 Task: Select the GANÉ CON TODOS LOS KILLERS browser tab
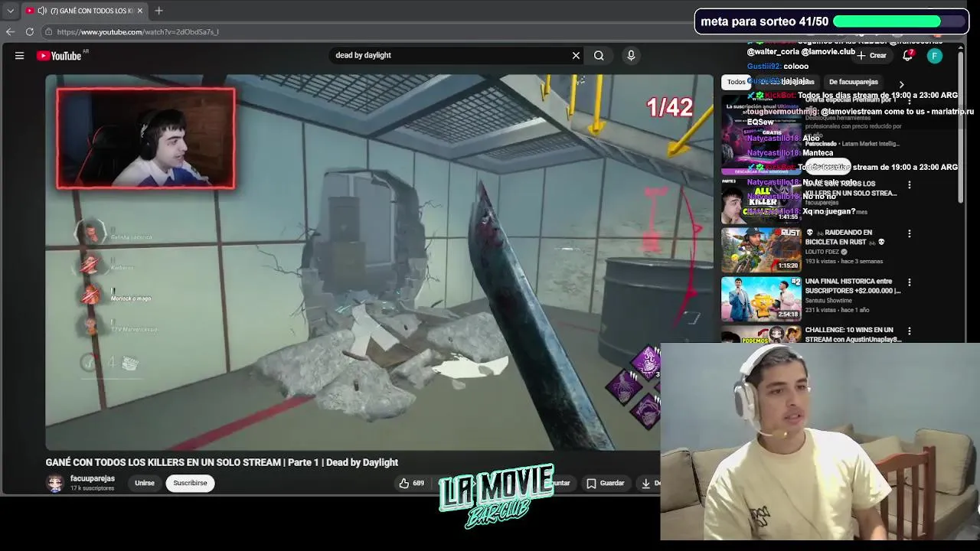[x=84, y=11]
